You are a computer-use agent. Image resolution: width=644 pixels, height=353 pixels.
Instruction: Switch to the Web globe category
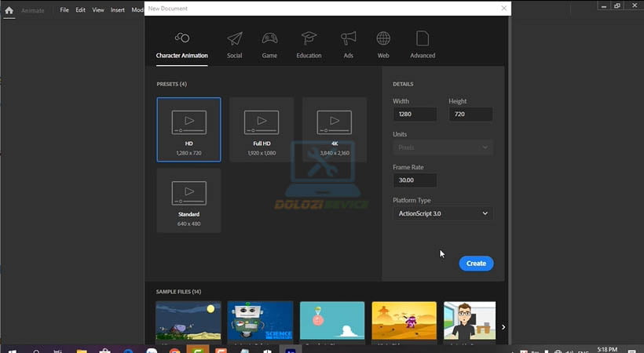(x=383, y=45)
